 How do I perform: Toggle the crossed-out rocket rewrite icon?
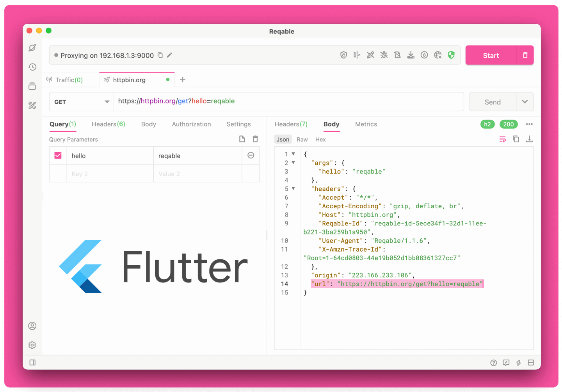[x=370, y=55]
